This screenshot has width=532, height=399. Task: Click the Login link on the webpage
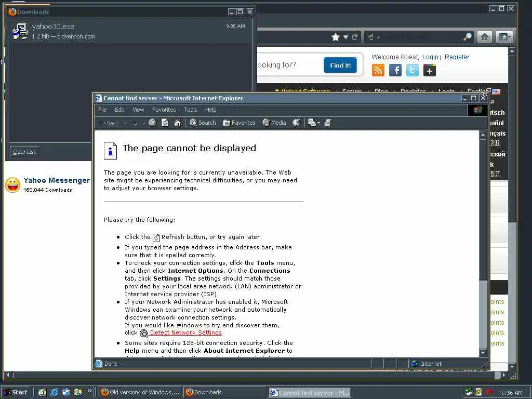coord(430,57)
